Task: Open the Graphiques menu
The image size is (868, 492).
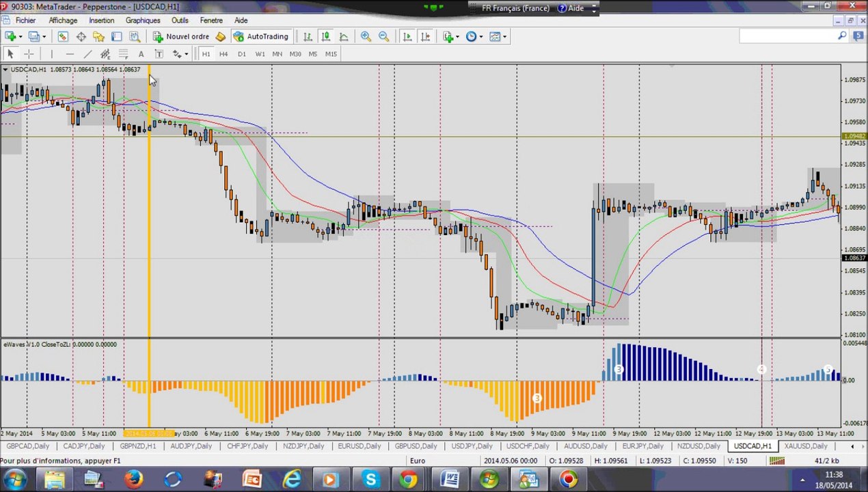Action: [x=143, y=20]
